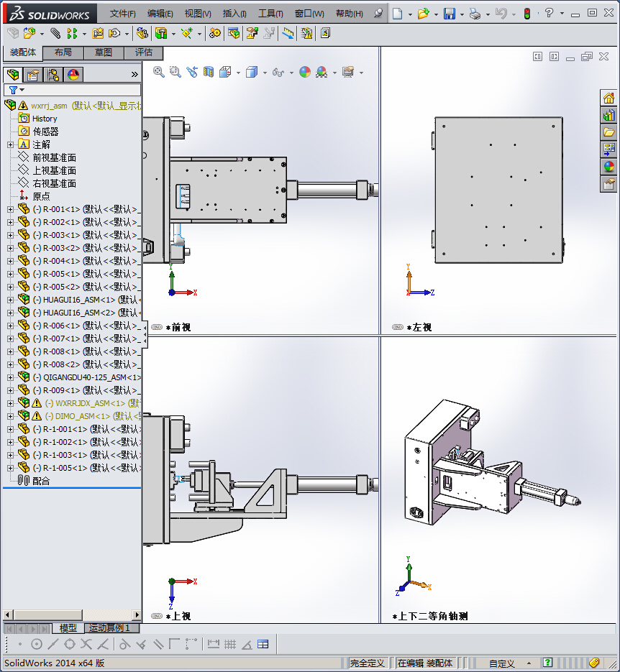The image size is (620, 672).
Task: Click the Bill of Materials icon
Action: (234, 33)
